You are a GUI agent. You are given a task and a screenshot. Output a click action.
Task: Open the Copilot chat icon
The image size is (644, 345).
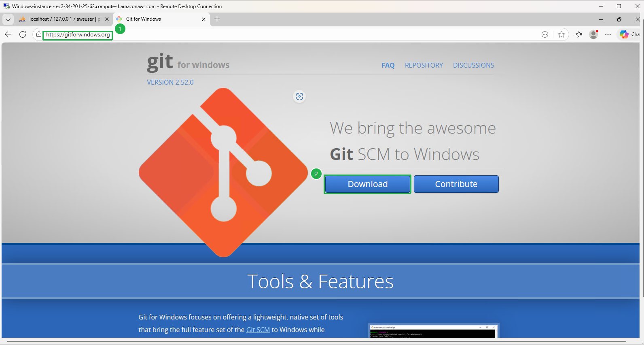point(624,34)
